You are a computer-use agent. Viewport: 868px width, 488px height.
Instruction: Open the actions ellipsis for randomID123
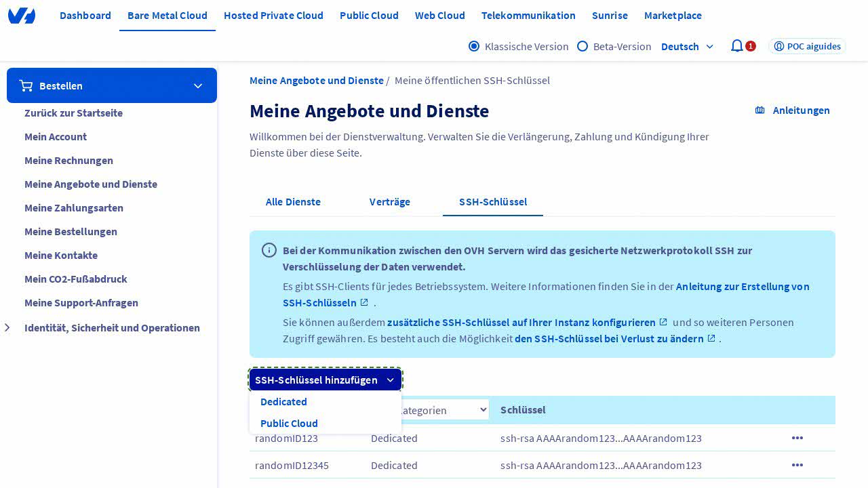(797, 438)
